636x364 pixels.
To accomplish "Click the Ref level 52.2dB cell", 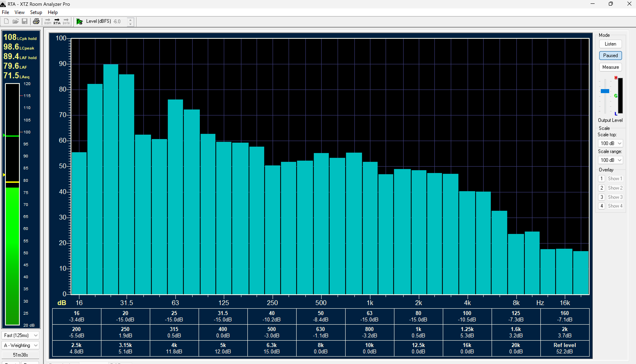I will pyautogui.click(x=565, y=348).
